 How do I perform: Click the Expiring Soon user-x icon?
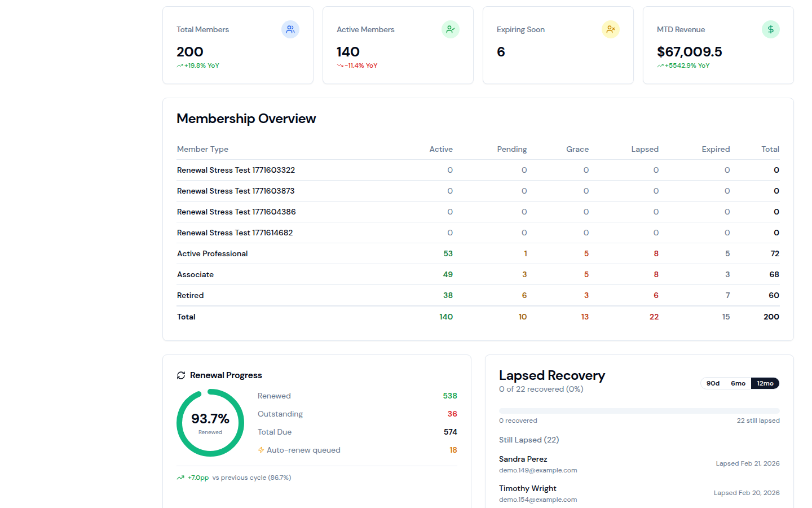[611, 29]
